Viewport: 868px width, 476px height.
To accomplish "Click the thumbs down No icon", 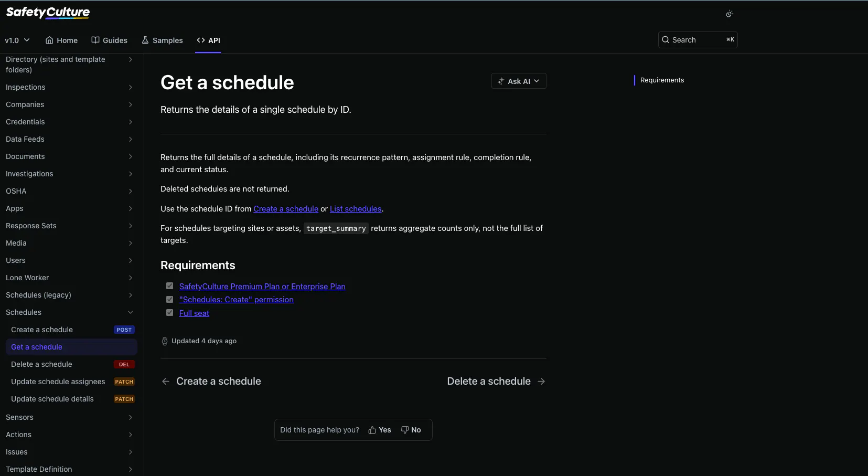I will (405, 430).
